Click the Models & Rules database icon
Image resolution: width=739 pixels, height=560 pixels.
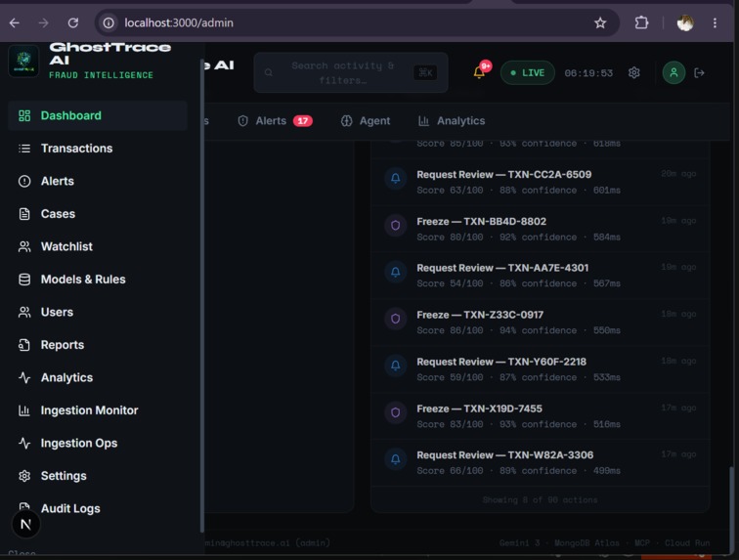point(24,280)
